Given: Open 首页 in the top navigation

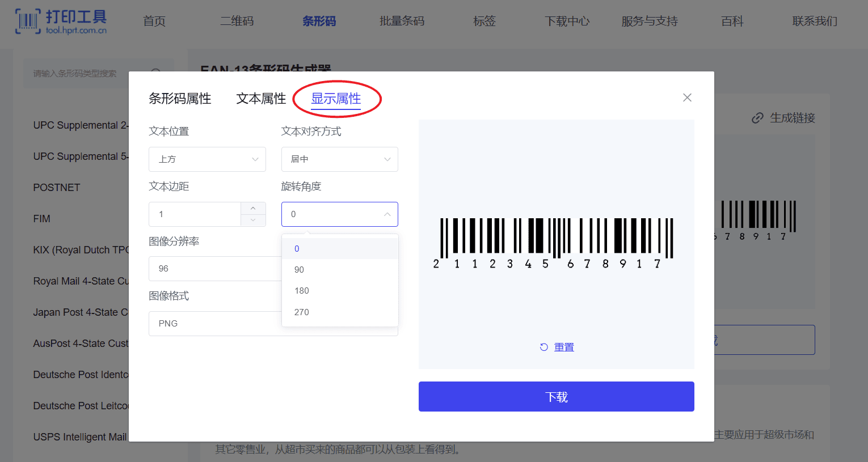Looking at the screenshot, I should click(x=154, y=22).
